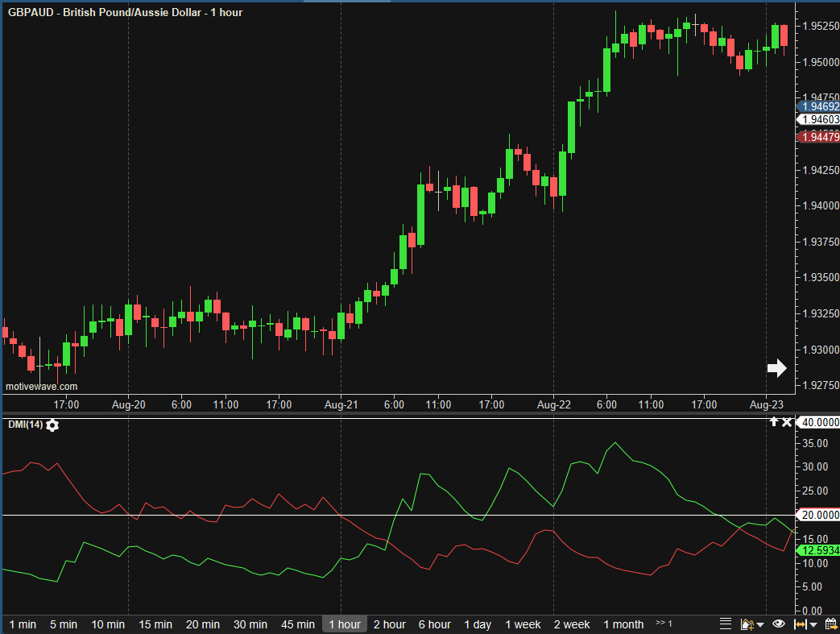This screenshot has width=840, height=634.
Task: Select the 1 day timeframe
Action: [x=478, y=624]
